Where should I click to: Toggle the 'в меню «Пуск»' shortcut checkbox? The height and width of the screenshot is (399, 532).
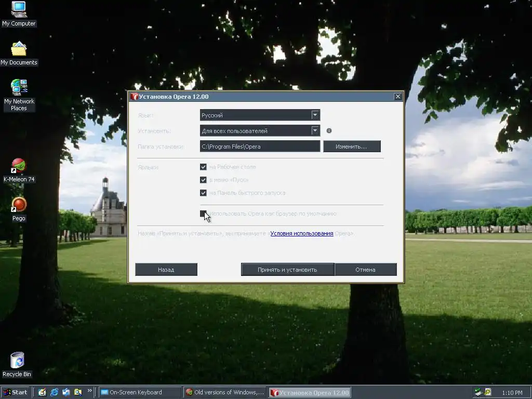click(203, 180)
